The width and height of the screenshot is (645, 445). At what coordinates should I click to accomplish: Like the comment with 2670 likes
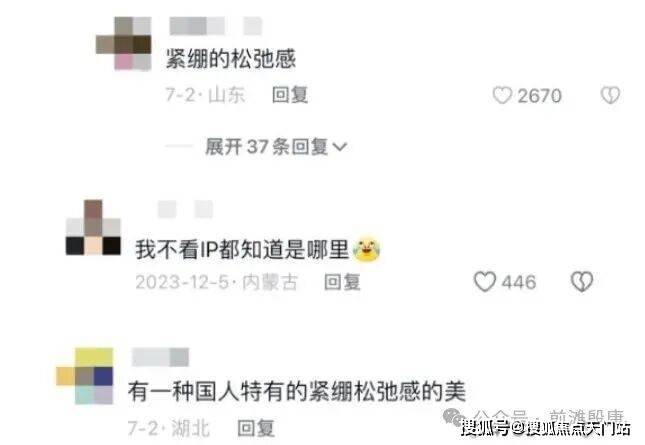click(x=502, y=95)
